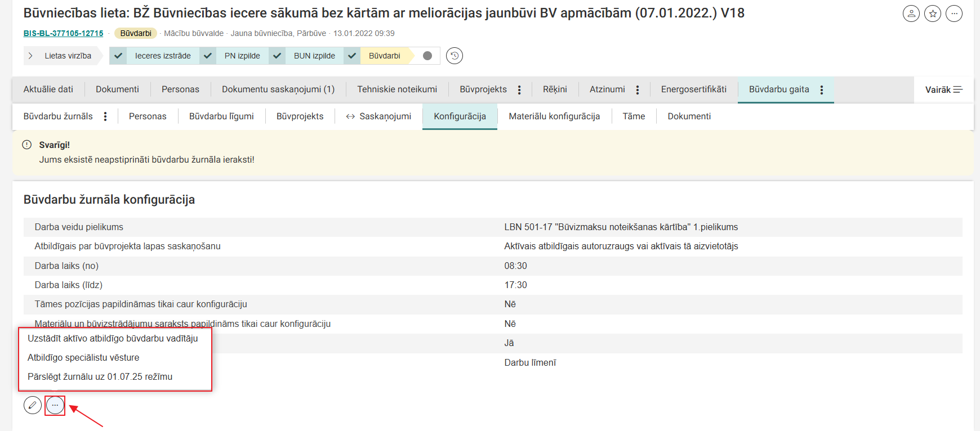Click PN izpilde stage checkmark
The image size is (980, 431).
coord(208,56)
